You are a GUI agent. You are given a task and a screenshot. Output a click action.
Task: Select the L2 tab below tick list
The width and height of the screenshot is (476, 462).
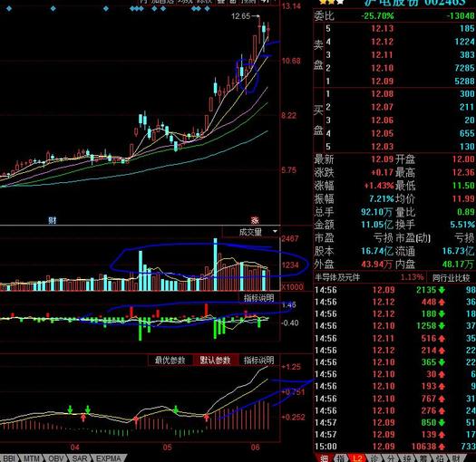point(357,458)
